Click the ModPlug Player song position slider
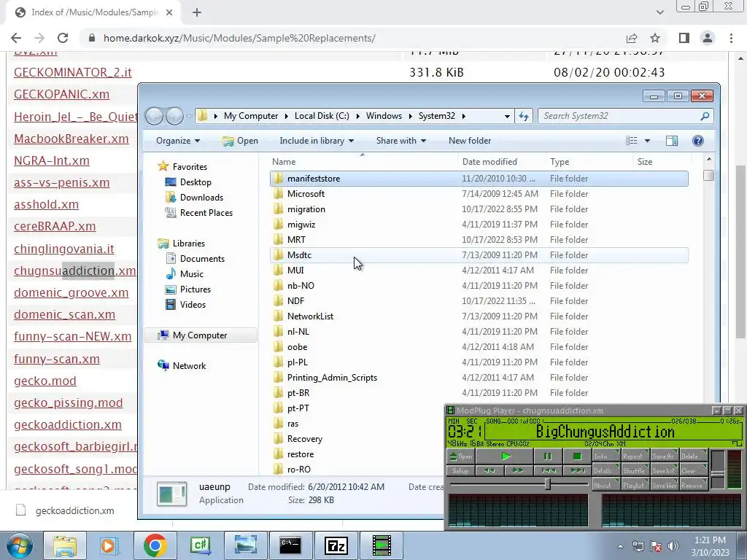This screenshot has height=560, width=747. [x=519, y=484]
